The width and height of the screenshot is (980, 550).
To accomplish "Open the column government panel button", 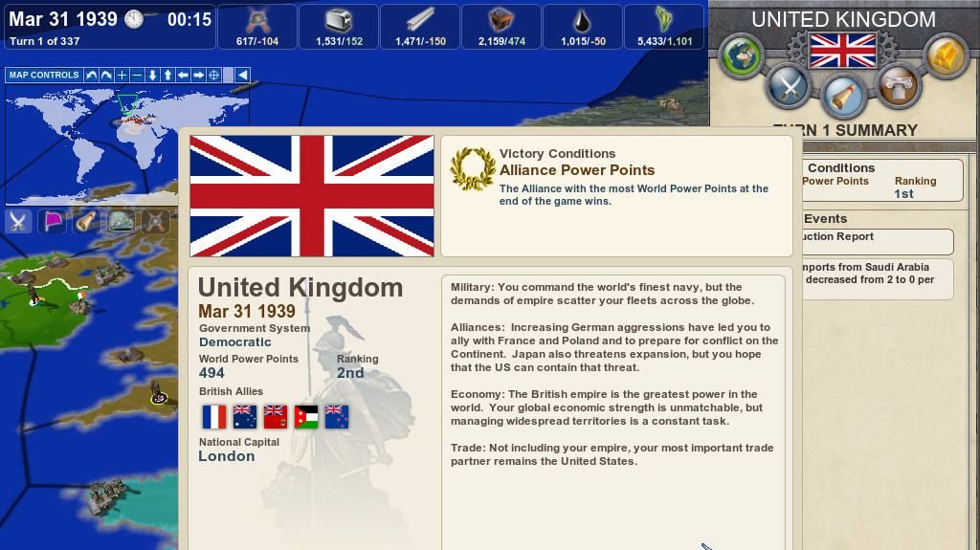I will pyautogui.click(x=897, y=86).
